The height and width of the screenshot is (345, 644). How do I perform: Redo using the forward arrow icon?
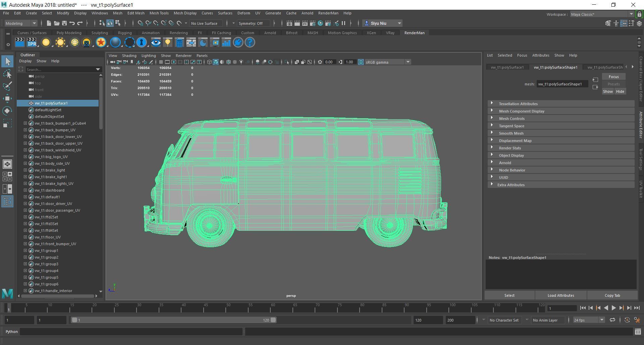tap(80, 23)
